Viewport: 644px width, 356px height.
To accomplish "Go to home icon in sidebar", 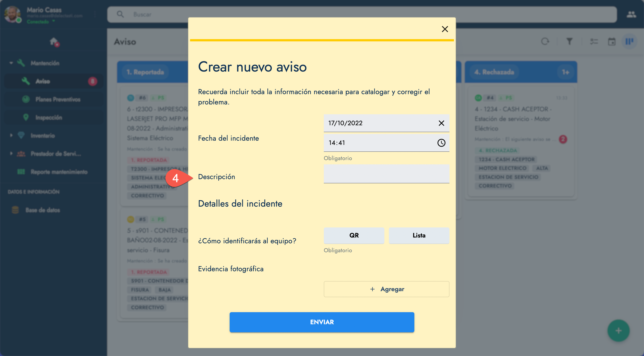I will click(54, 42).
